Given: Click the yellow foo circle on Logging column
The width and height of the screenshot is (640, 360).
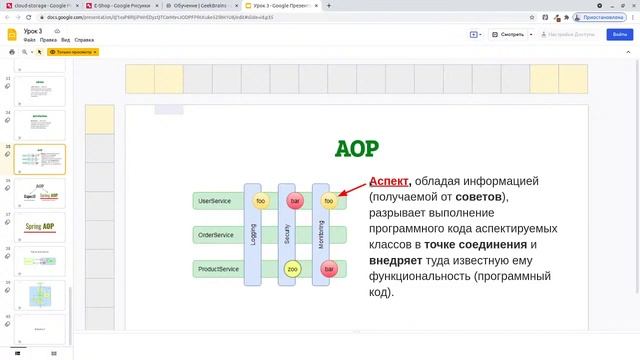Looking at the screenshot, I should 260,201.
